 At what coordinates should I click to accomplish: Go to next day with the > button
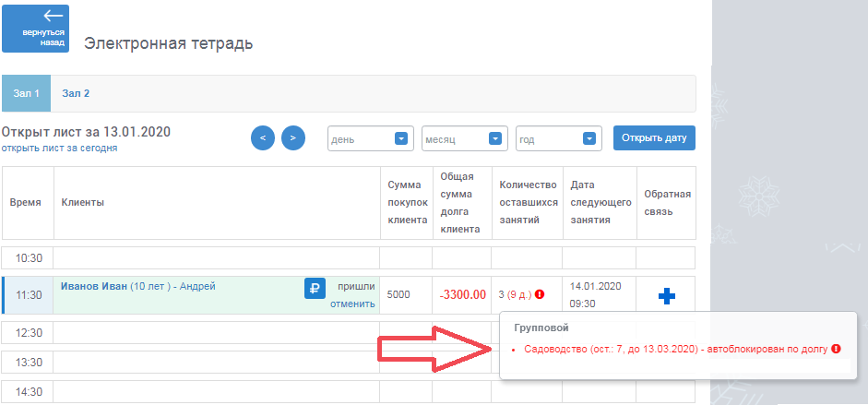pos(293,137)
